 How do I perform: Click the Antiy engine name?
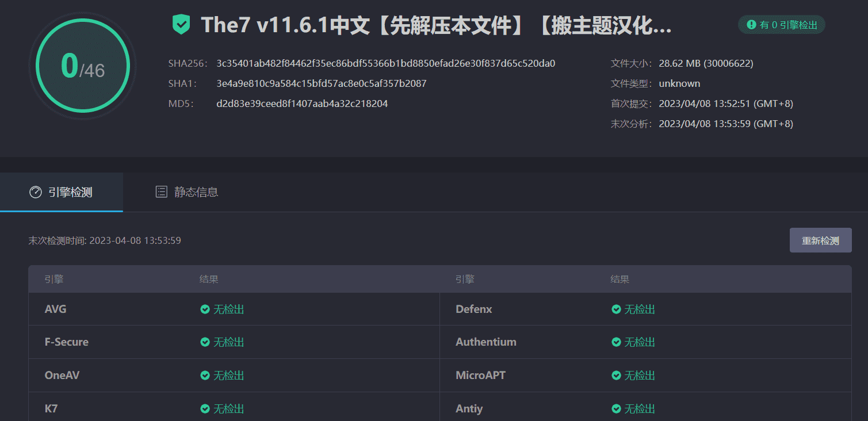click(469, 409)
